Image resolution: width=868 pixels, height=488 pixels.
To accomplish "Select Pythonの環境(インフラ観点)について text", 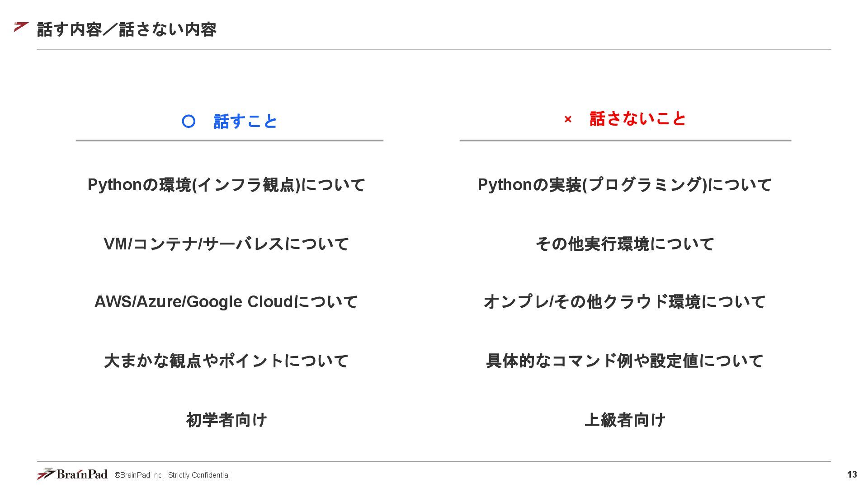I will (226, 185).
